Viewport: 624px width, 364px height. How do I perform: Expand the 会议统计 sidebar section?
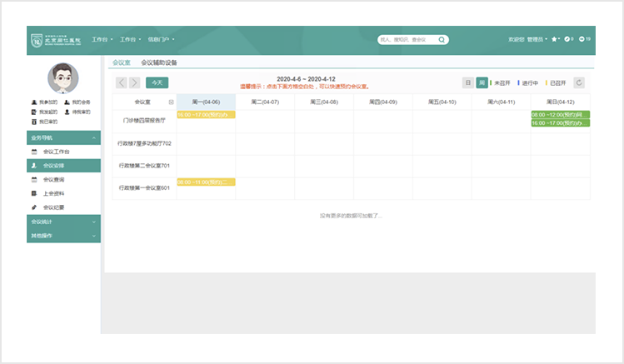pyautogui.click(x=63, y=222)
